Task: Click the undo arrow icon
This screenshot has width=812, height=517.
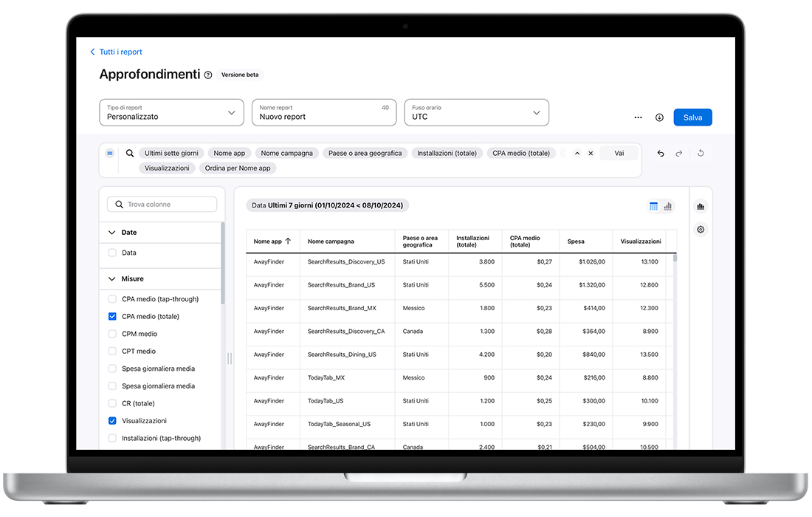Action: [x=661, y=154]
